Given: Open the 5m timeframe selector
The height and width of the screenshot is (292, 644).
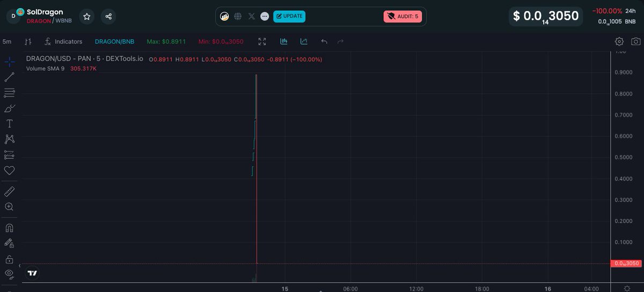Looking at the screenshot, I should (8, 41).
